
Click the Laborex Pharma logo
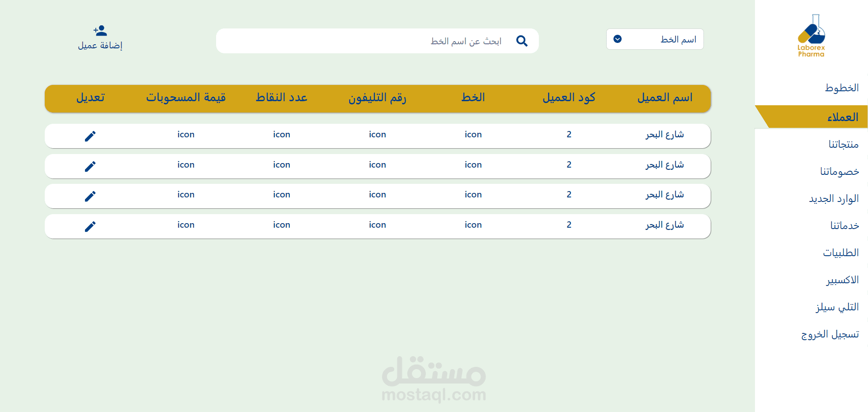click(x=811, y=36)
